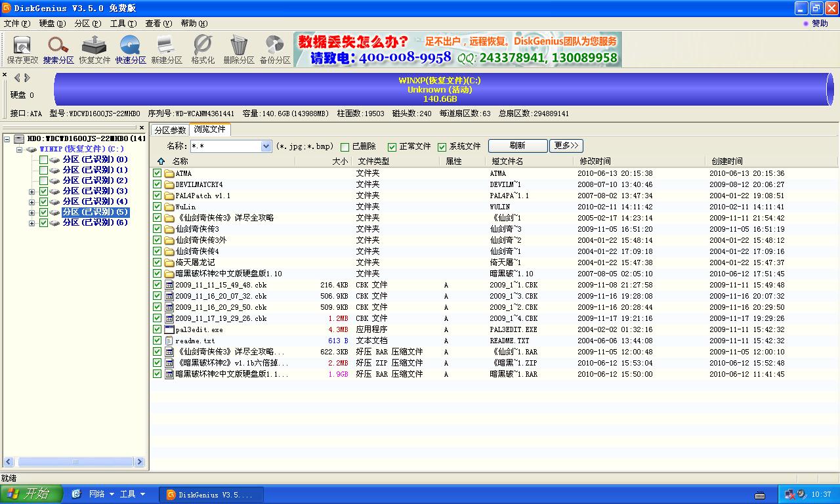840x504 pixels.
Task: Open the 恢复文件 (Recover Files) tool
Action: 94,49
